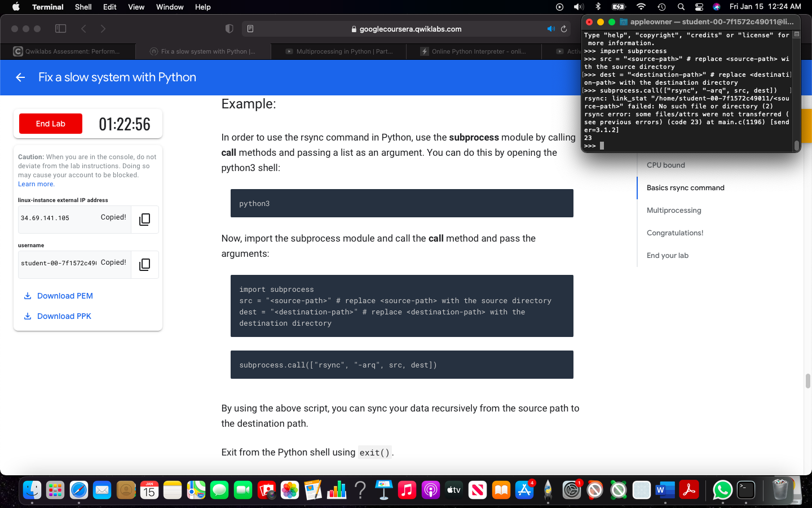
Task: Open battery status menu
Action: click(x=619, y=7)
